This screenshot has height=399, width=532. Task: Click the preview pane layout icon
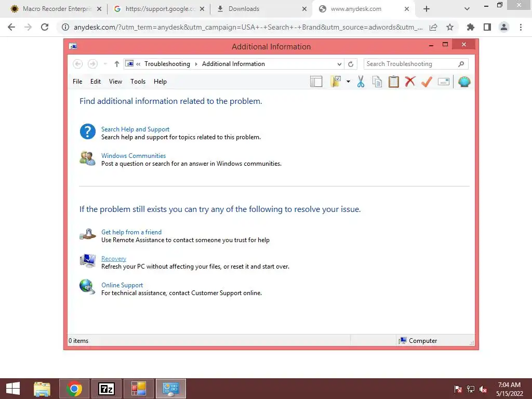pos(316,82)
